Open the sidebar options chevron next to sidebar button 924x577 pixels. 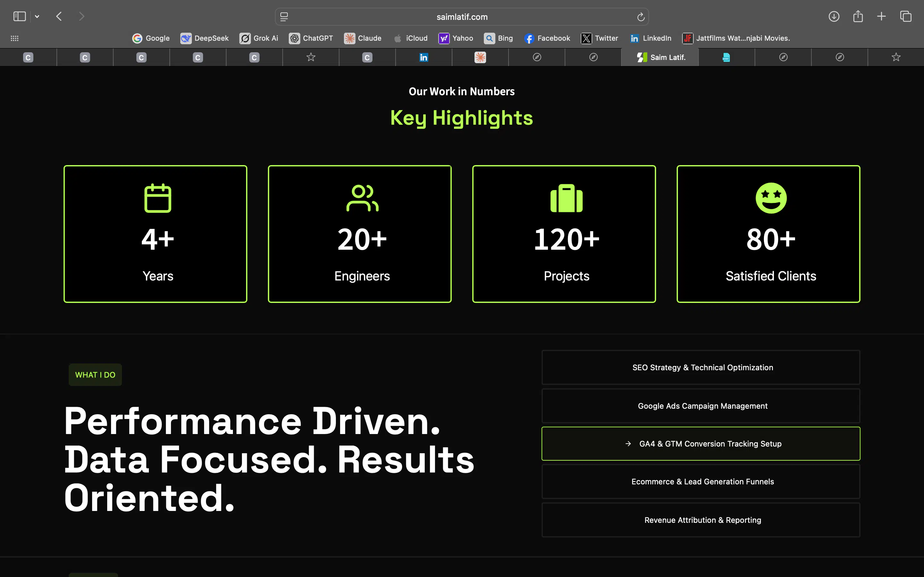point(37,16)
